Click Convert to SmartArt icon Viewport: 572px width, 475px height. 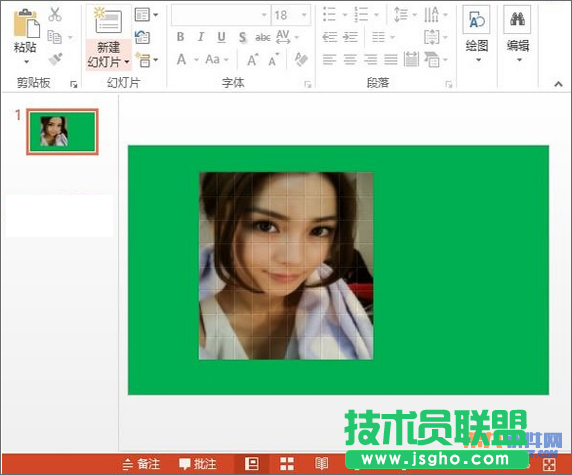tap(432, 59)
